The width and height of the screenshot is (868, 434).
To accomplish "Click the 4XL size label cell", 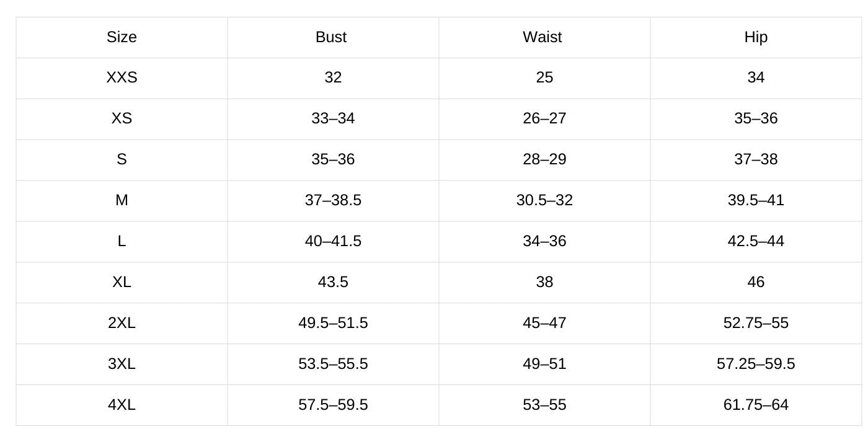I will [x=122, y=405].
